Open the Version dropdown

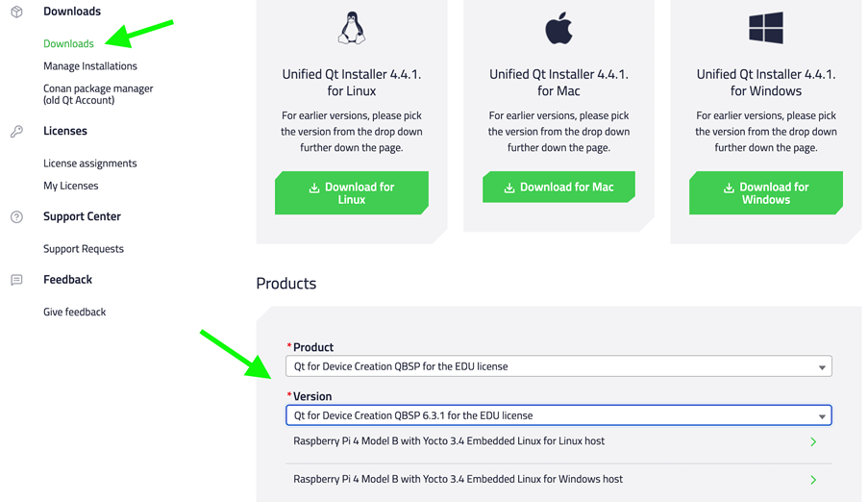[x=558, y=415]
